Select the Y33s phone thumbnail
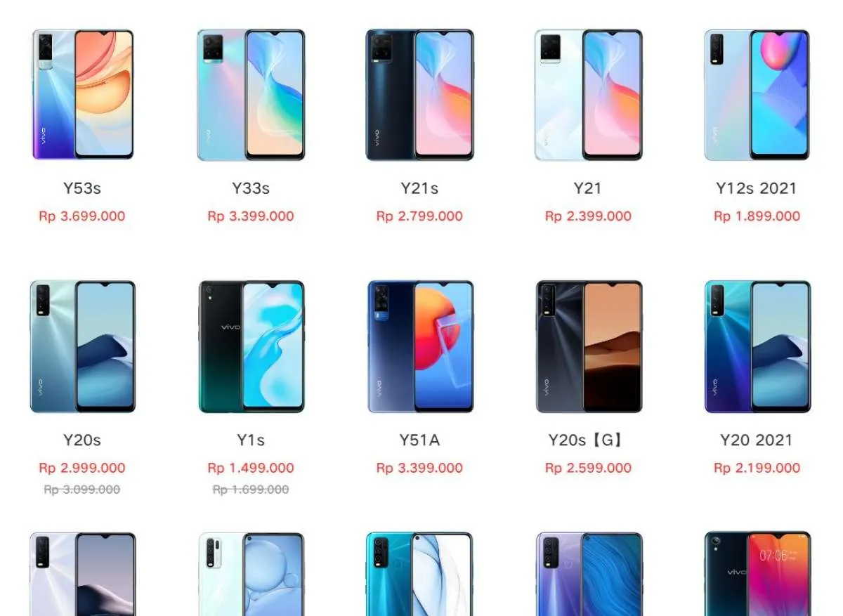This screenshot has height=616, width=843. click(x=251, y=94)
